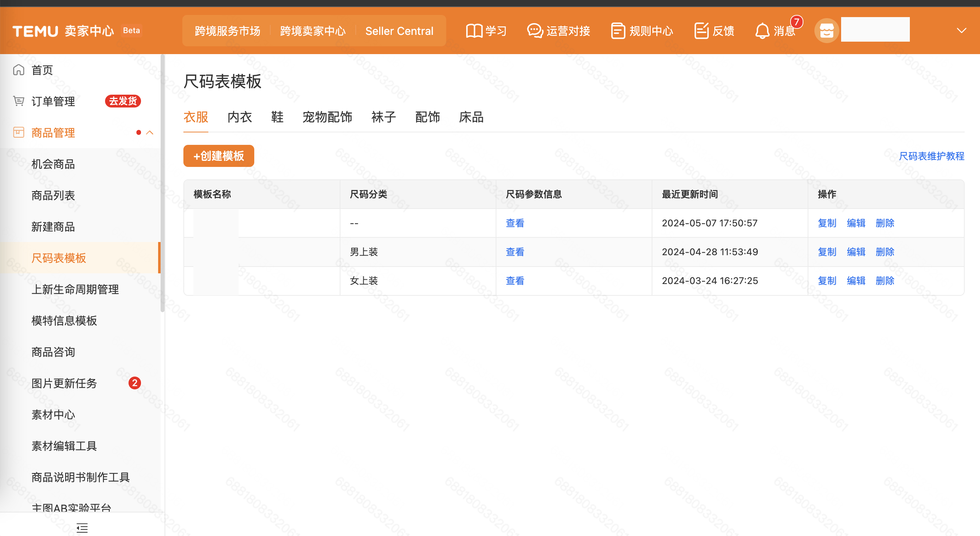Switch to the 内衣 tab

pos(239,117)
